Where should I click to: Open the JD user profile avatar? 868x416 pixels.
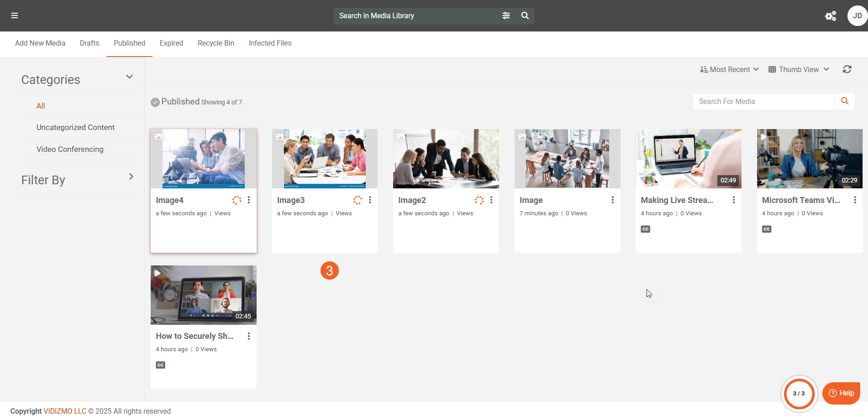click(x=857, y=16)
